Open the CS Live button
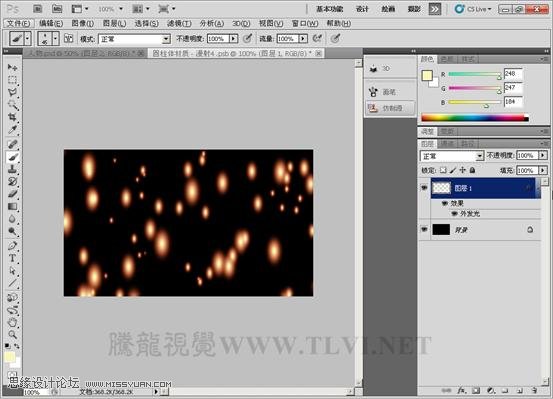The height and width of the screenshot is (399, 553). (473, 9)
